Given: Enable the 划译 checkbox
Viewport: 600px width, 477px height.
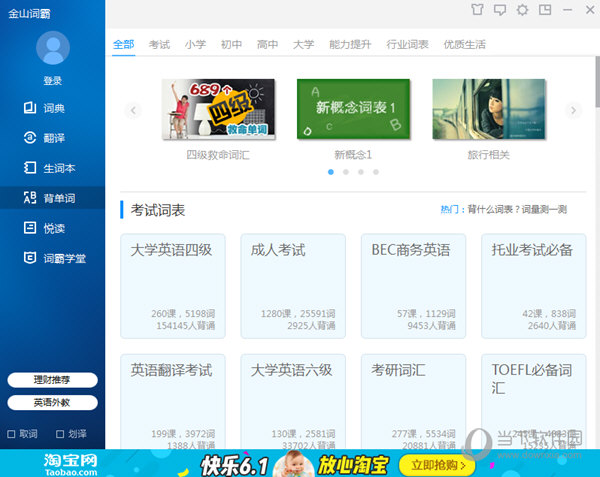Looking at the screenshot, I should 60,434.
